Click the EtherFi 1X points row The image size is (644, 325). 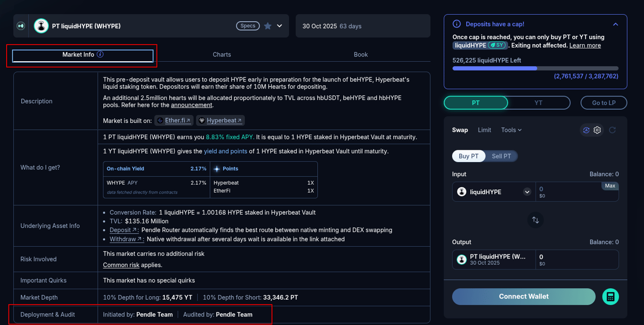264,191
